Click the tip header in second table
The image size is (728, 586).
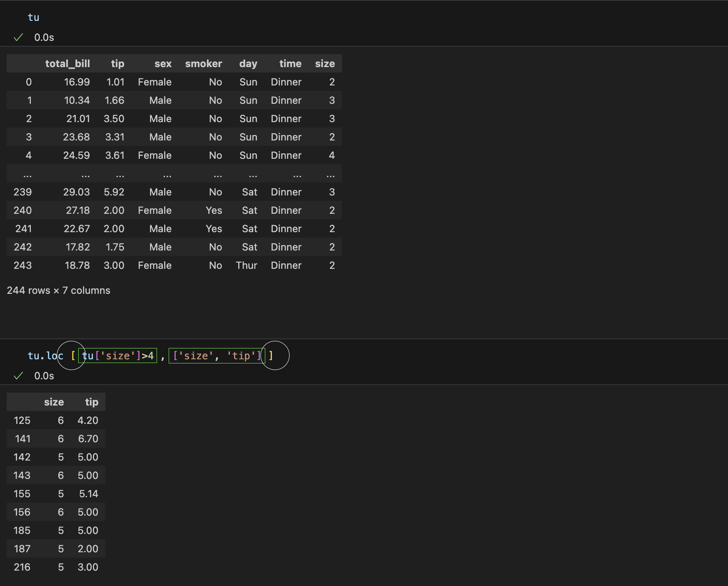92,402
